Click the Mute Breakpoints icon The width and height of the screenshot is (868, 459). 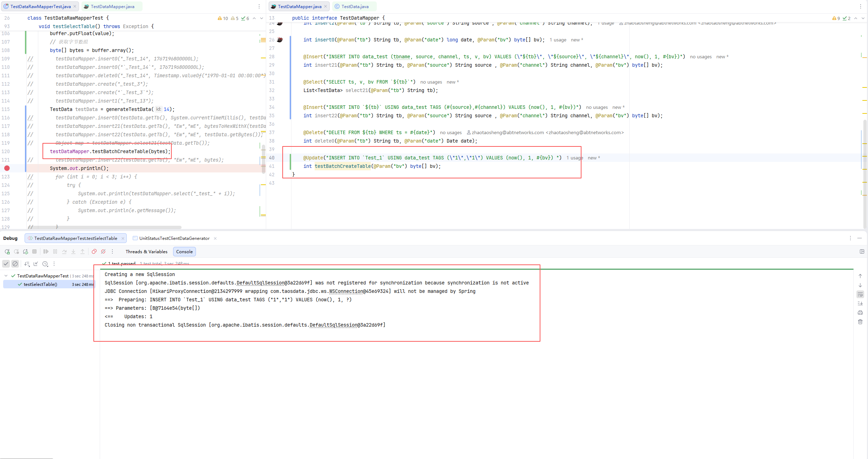pyautogui.click(x=103, y=251)
